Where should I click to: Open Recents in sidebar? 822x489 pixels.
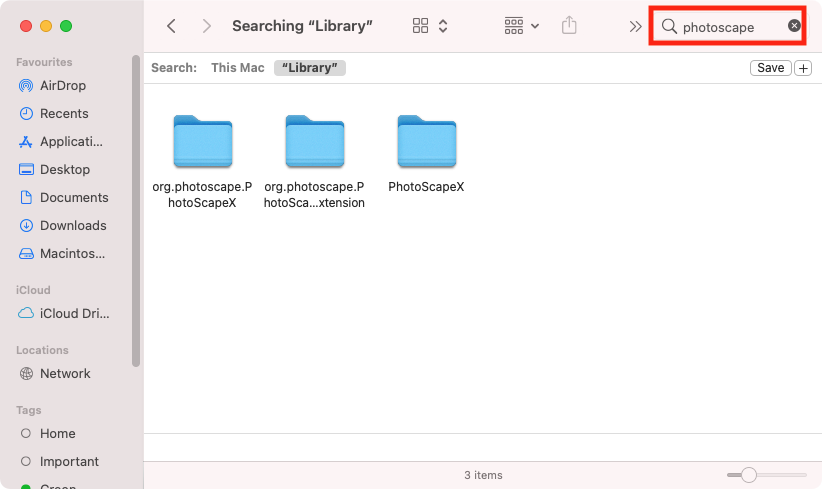(64, 113)
